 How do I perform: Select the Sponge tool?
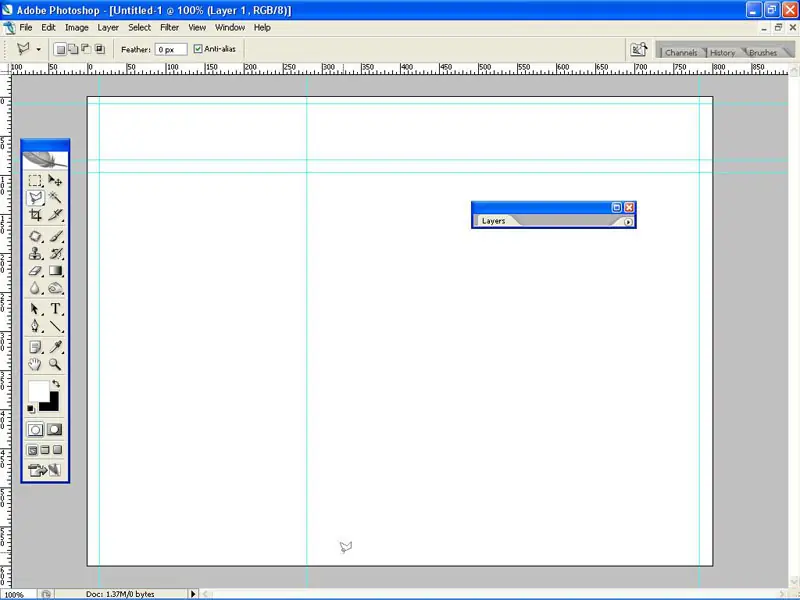55,288
